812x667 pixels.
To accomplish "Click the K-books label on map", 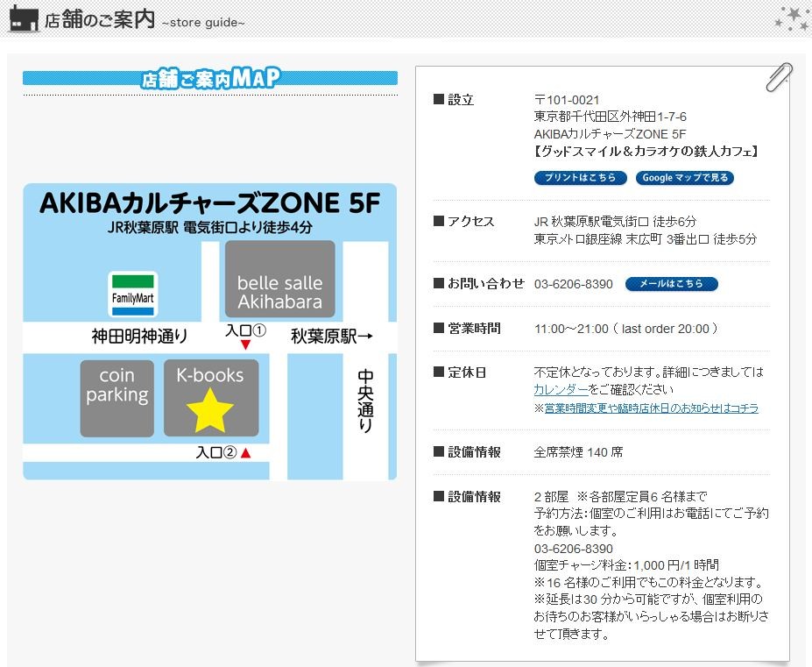I will click(209, 375).
